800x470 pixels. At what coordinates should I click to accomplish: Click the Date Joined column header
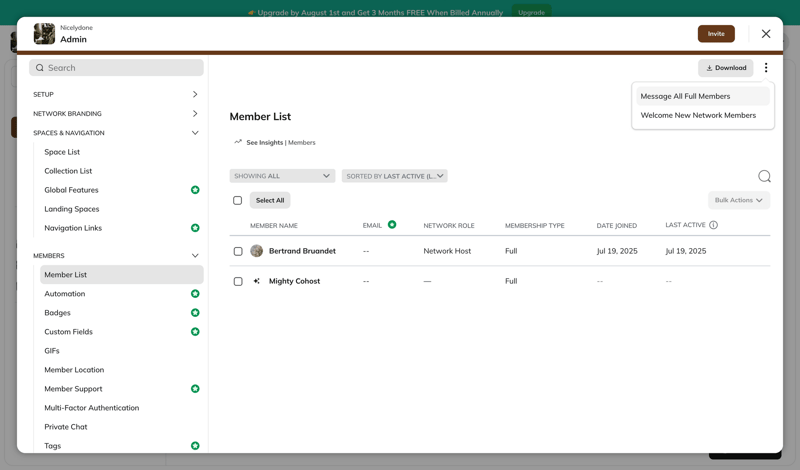click(x=617, y=226)
